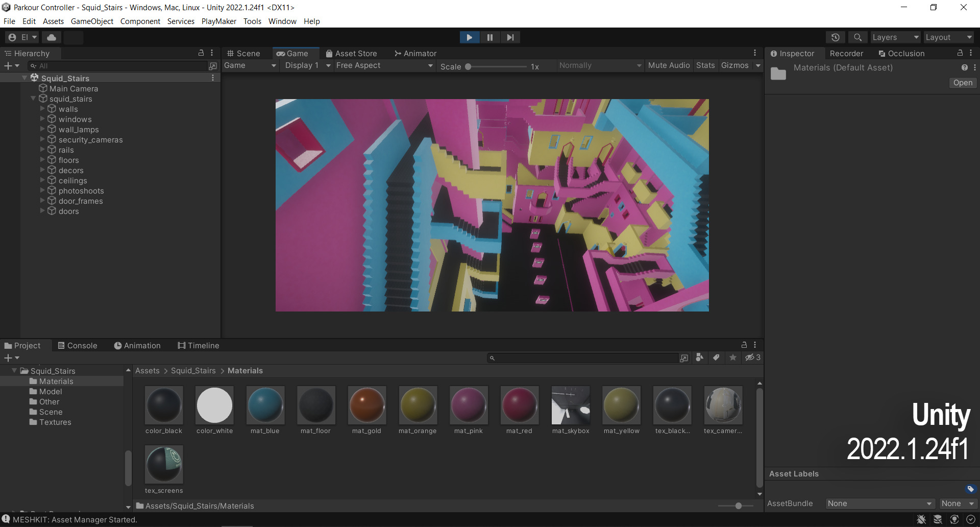The height and width of the screenshot is (527, 980).
Task: Select the rails object in Hierarchy
Action: click(x=66, y=150)
